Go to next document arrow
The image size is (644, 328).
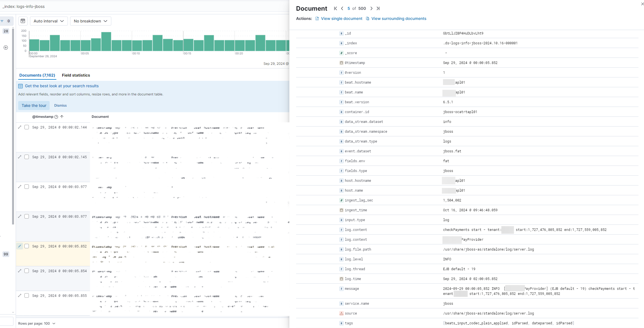371,8
